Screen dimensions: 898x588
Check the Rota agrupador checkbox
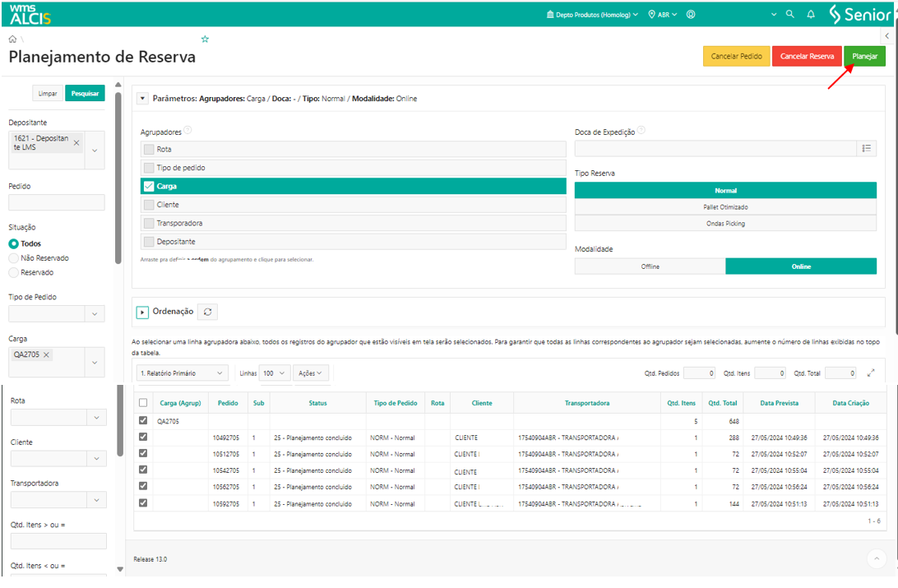[x=149, y=150]
